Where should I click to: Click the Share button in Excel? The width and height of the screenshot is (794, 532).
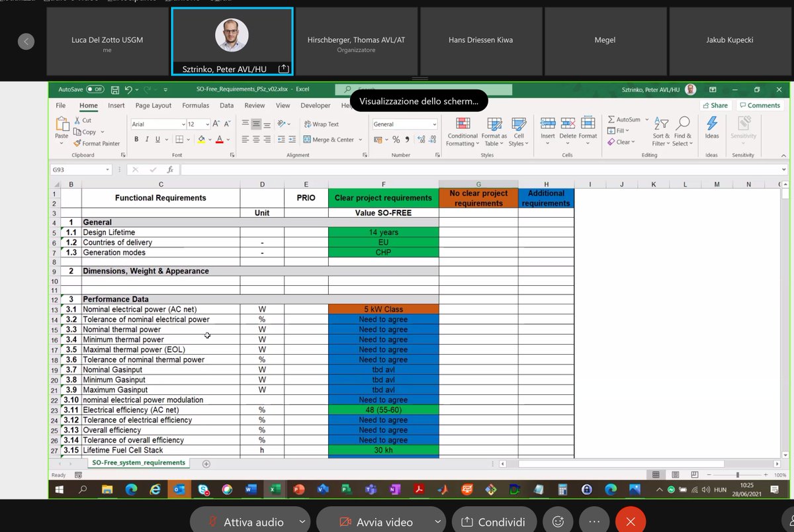point(715,105)
